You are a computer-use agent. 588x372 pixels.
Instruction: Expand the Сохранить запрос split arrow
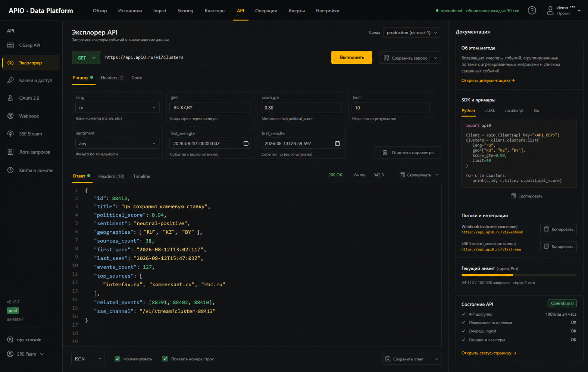click(436, 58)
